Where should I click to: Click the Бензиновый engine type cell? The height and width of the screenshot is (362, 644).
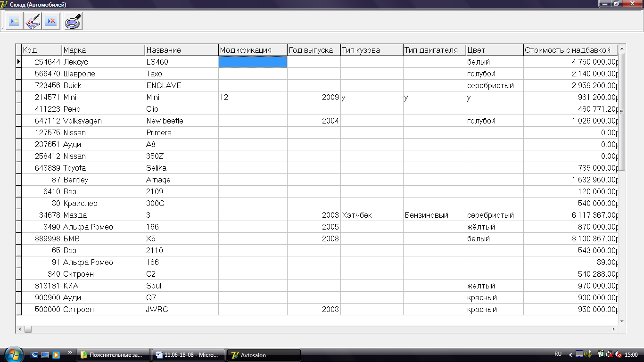[435, 215]
